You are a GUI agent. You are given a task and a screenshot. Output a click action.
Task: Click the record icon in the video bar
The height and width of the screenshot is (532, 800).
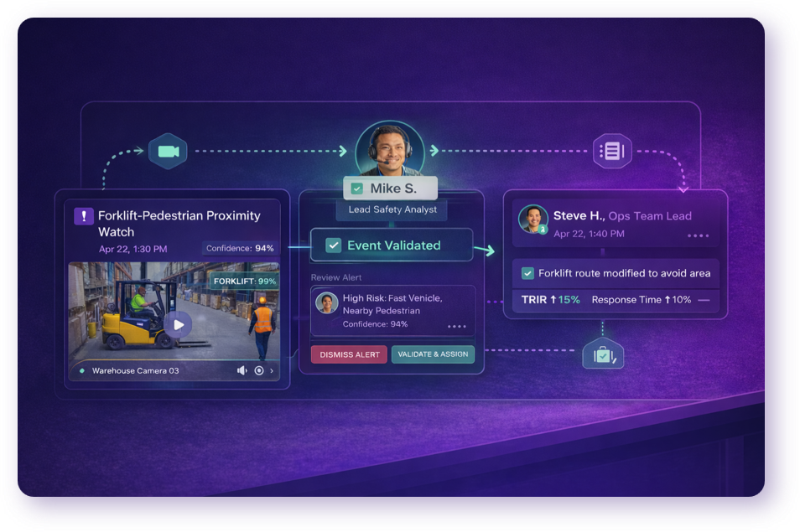pyautogui.click(x=259, y=370)
